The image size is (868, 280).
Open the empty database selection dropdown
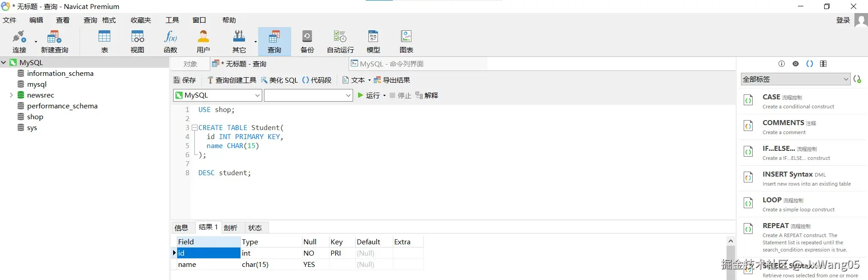pyautogui.click(x=308, y=95)
